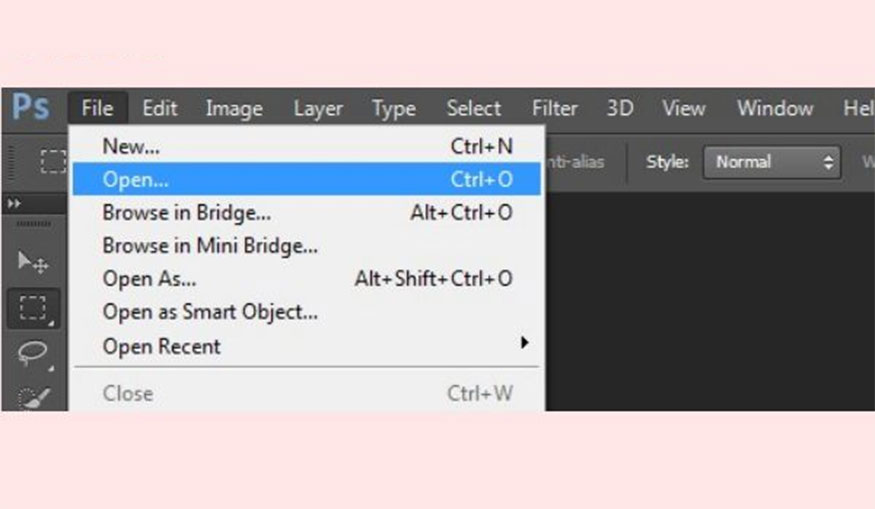Select the Quick Selection brush tool
This screenshot has width=875, height=509.
pyautogui.click(x=33, y=395)
